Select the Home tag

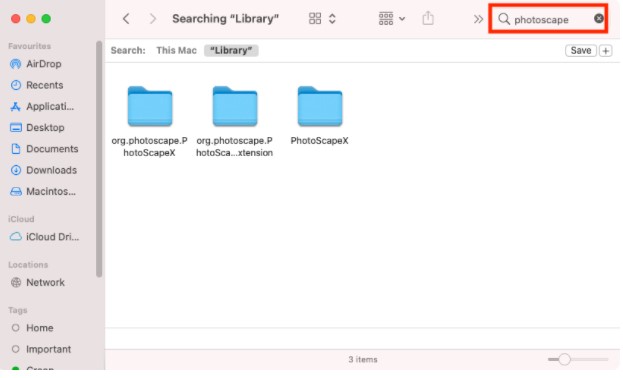tap(40, 328)
